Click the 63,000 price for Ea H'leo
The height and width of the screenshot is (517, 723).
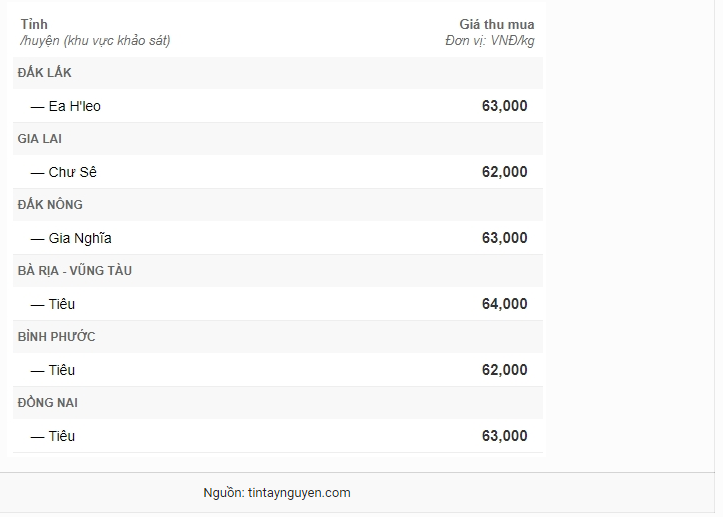504,106
